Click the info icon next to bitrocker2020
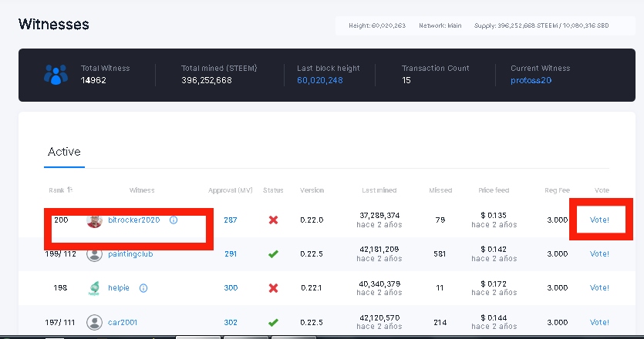The width and height of the screenshot is (644, 339). (174, 220)
